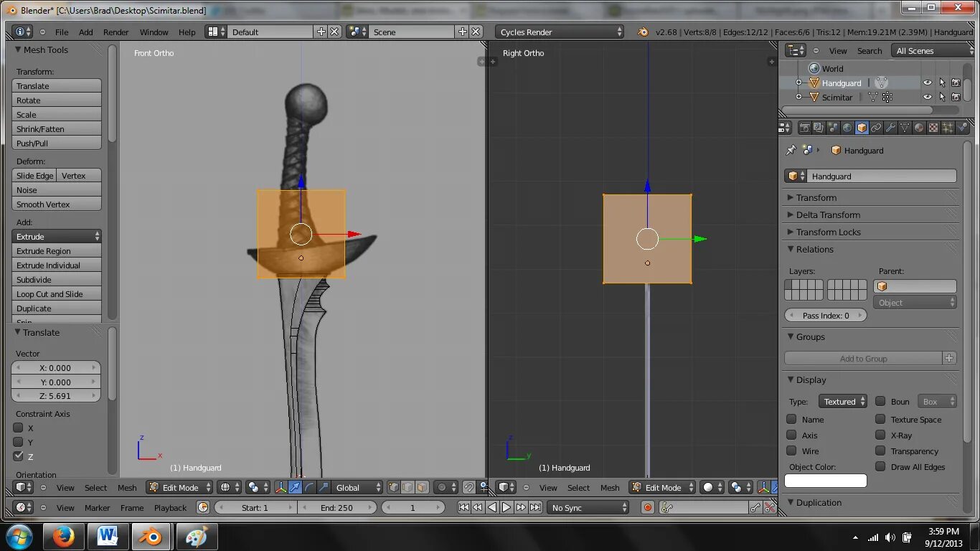Open the Render menu
980x551 pixels.
pos(116,32)
